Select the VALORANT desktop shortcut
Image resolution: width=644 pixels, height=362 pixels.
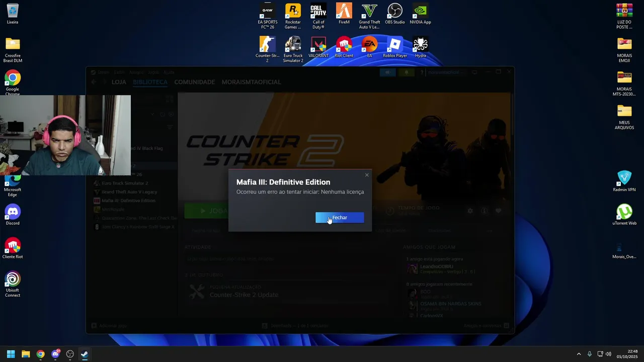318,47
